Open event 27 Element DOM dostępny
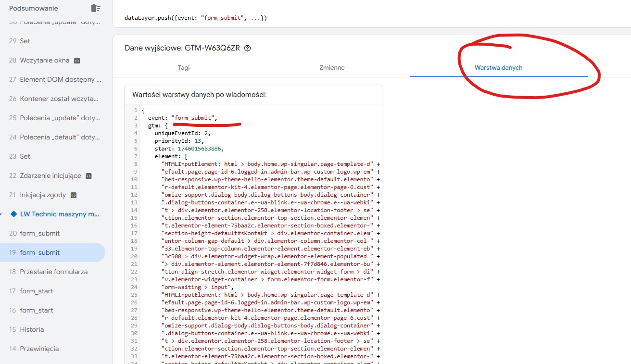 point(60,80)
